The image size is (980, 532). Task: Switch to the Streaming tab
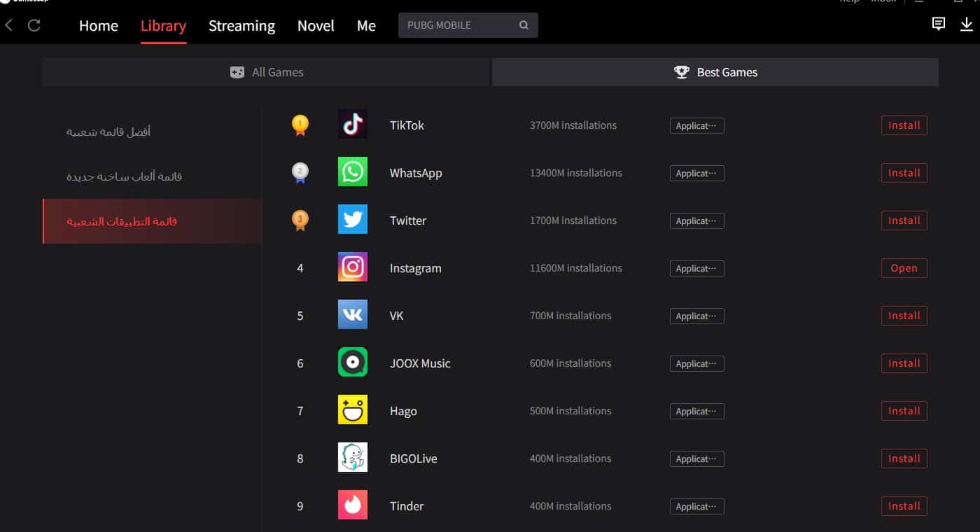click(x=241, y=26)
